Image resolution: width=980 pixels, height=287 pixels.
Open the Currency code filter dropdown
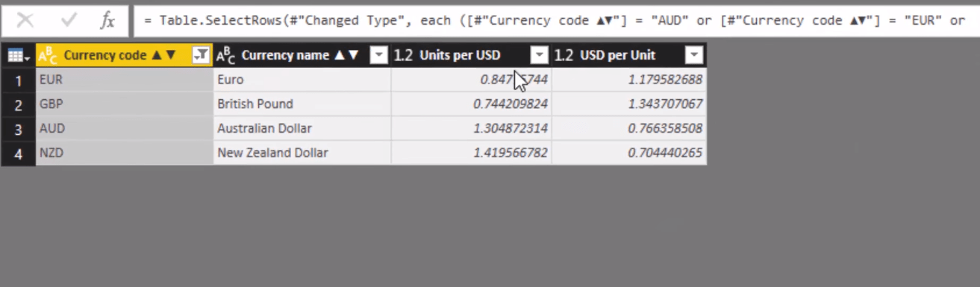coord(200,55)
